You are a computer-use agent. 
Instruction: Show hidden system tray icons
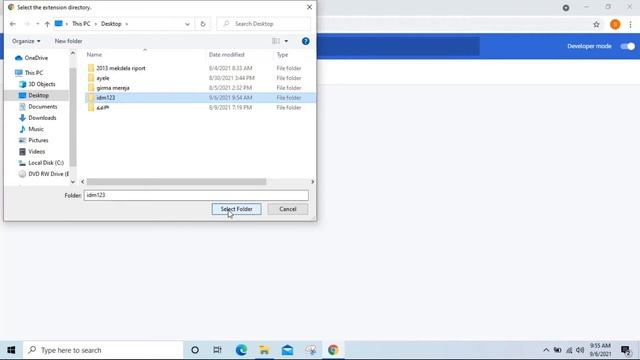[x=546, y=350]
